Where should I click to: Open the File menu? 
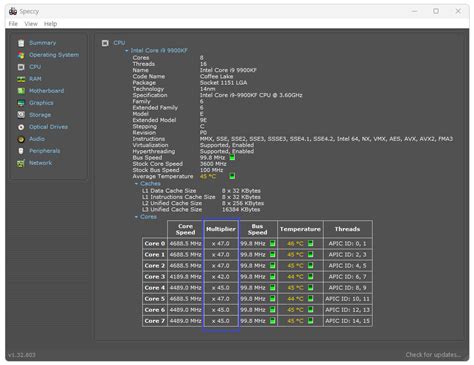(x=13, y=24)
